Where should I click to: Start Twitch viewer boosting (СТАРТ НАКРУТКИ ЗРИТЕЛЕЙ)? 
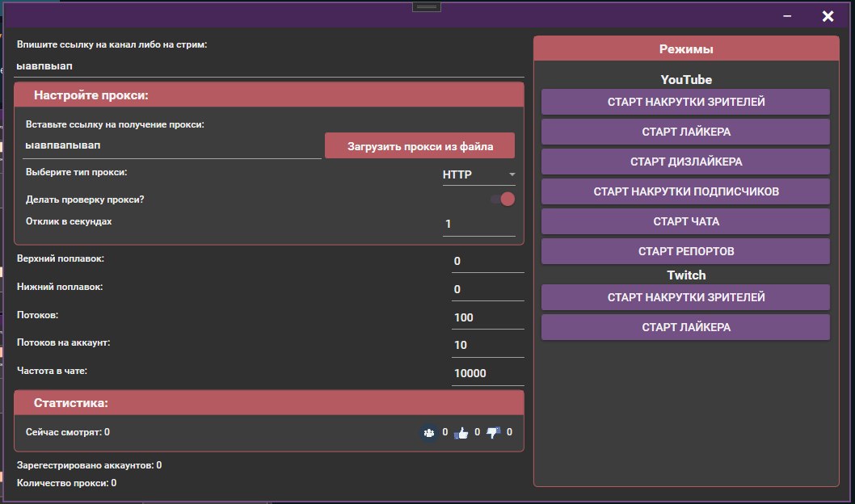coord(685,297)
